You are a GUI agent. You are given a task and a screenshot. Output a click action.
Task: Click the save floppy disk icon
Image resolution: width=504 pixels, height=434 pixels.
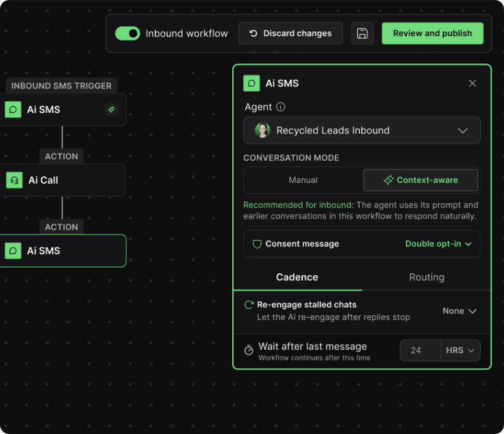362,33
